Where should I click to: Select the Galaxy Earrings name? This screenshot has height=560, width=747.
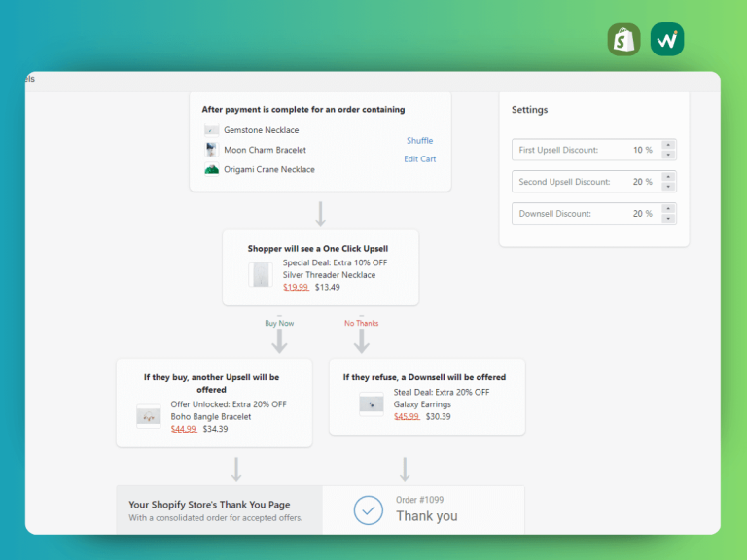(422, 404)
